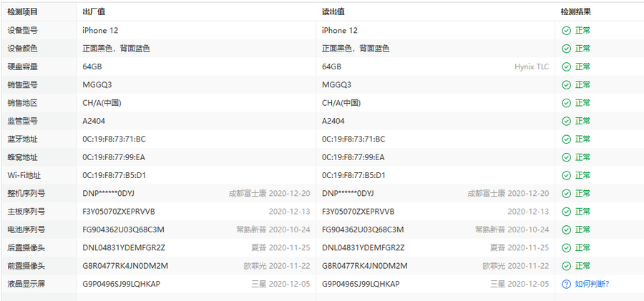Click the green check icon in 设备颜色 row
Screen dimensions: 644x301
(x=567, y=49)
